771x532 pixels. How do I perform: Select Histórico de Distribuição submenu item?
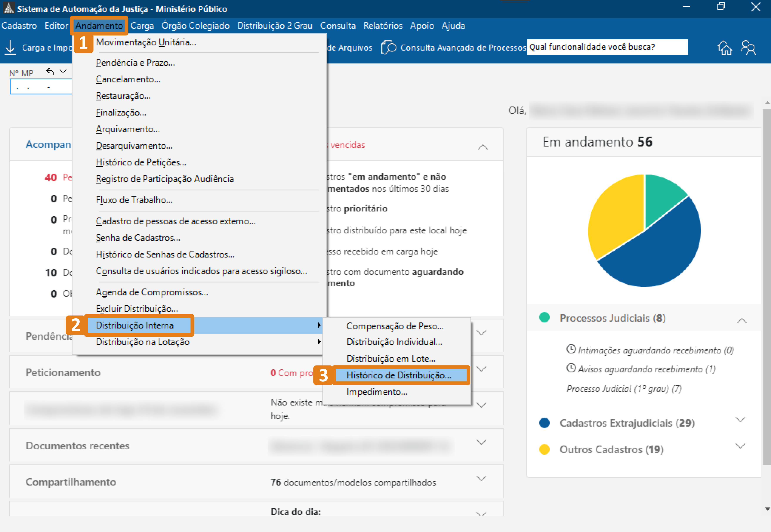click(399, 375)
